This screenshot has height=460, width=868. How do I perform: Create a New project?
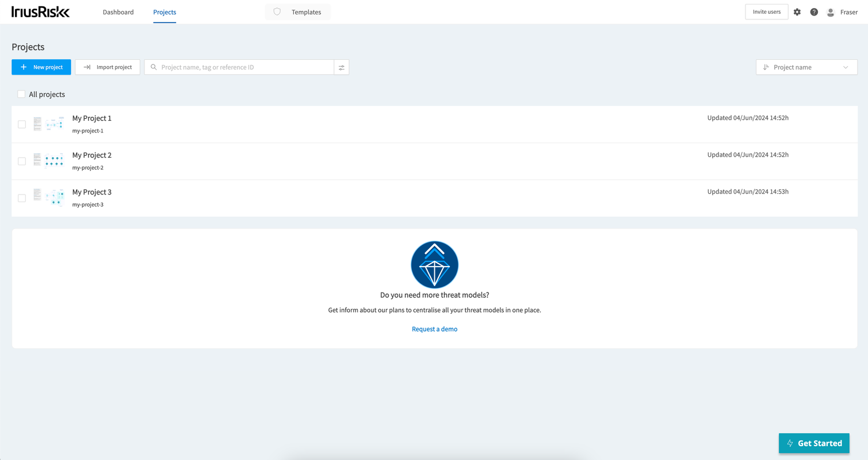coord(41,67)
